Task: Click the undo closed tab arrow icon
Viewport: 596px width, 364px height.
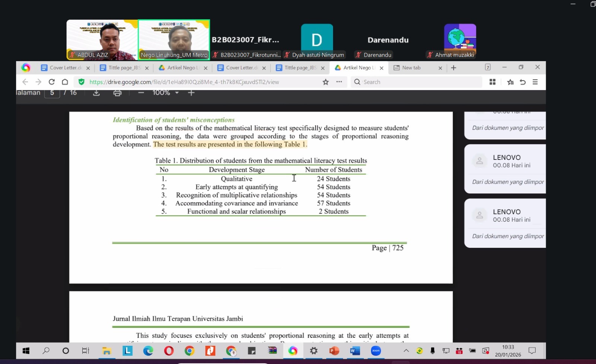Action: (523, 82)
